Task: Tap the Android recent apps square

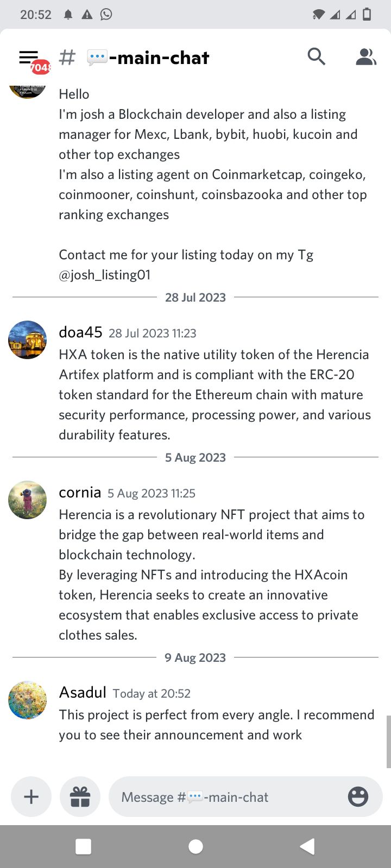Action: tap(83, 846)
